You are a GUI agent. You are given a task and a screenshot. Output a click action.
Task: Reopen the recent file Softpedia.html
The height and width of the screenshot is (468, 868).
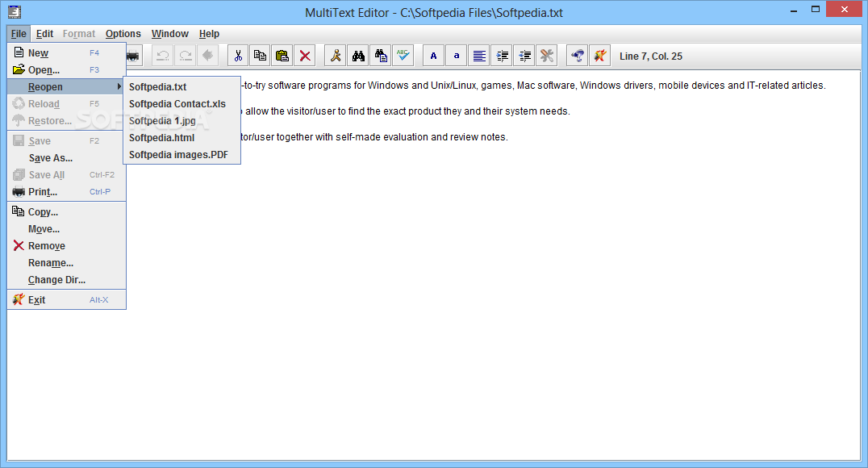click(x=182, y=137)
